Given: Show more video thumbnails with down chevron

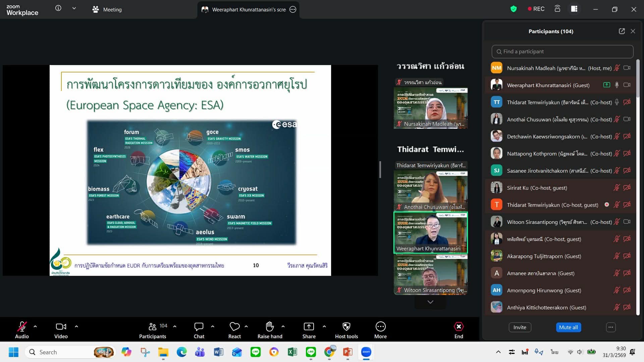Looking at the screenshot, I should pos(430,302).
